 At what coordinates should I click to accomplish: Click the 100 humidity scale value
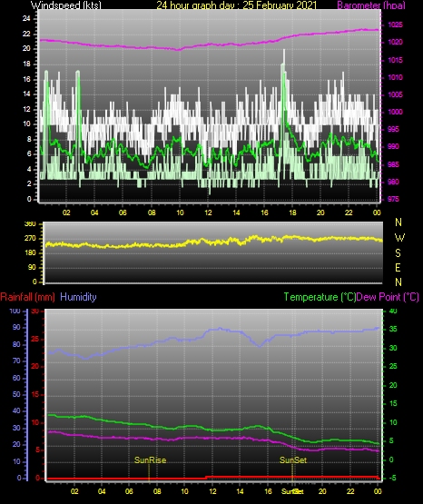[x=15, y=311]
